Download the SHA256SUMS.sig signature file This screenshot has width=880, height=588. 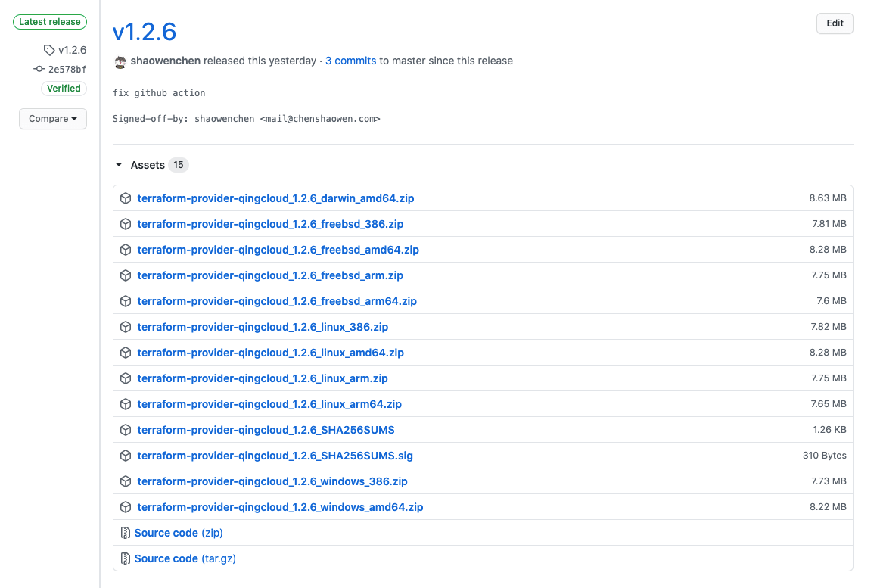(x=275, y=456)
